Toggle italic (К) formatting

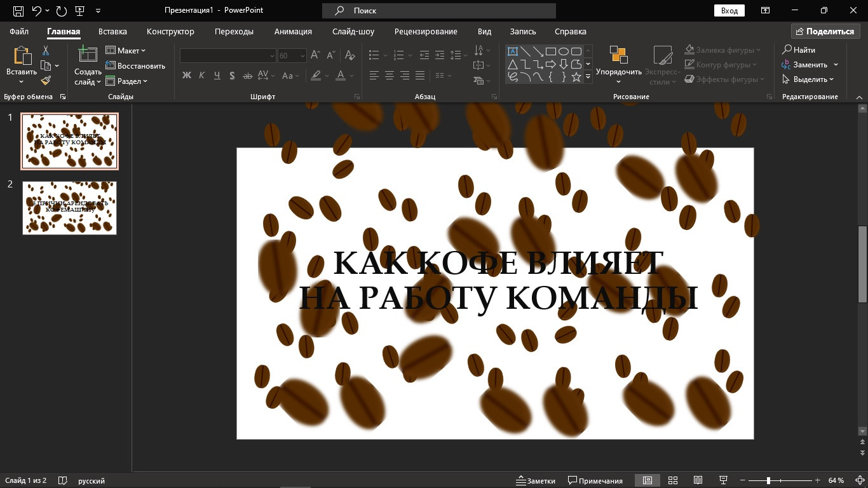click(x=201, y=76)
